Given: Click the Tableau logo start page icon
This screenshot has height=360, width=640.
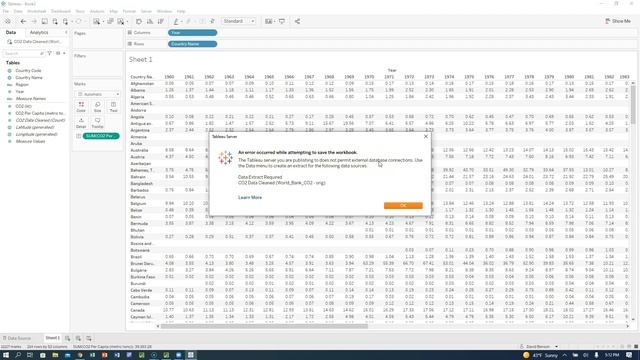Looking at the screenshot, I should 8,21.
